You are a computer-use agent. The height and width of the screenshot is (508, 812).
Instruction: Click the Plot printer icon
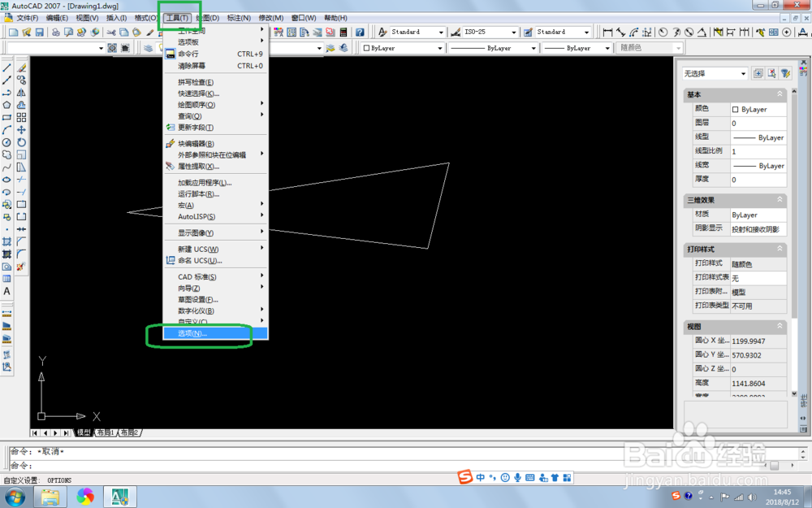55,33
